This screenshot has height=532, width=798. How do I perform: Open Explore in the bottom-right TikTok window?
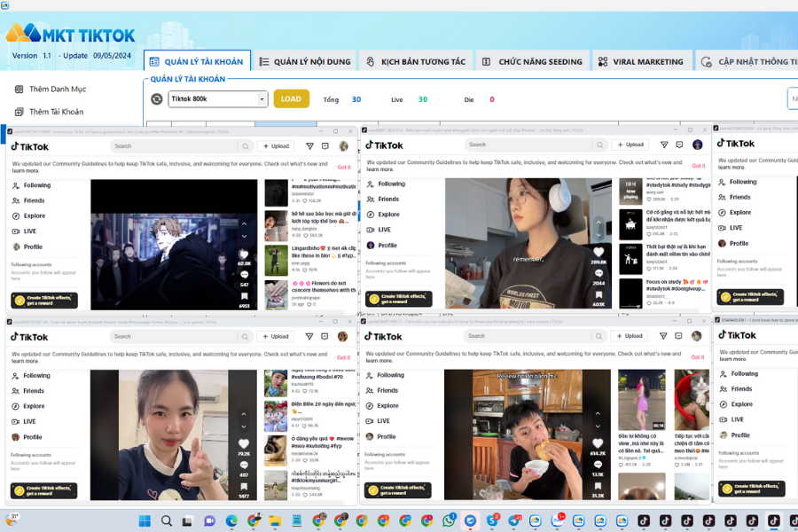coord(736,404)
